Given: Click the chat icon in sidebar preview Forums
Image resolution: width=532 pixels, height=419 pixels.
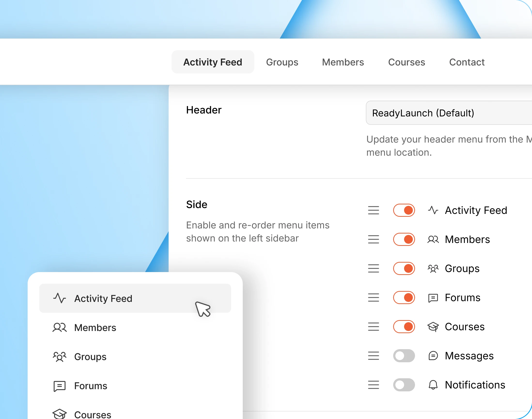Looking at the screenshot, I should click(x=60, y=386).
